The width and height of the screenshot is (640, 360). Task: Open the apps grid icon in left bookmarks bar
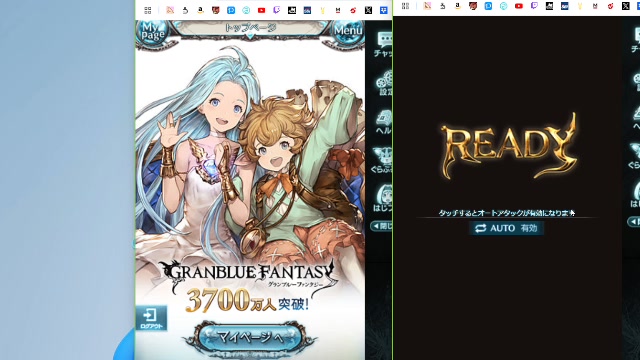tap(148, 10)
